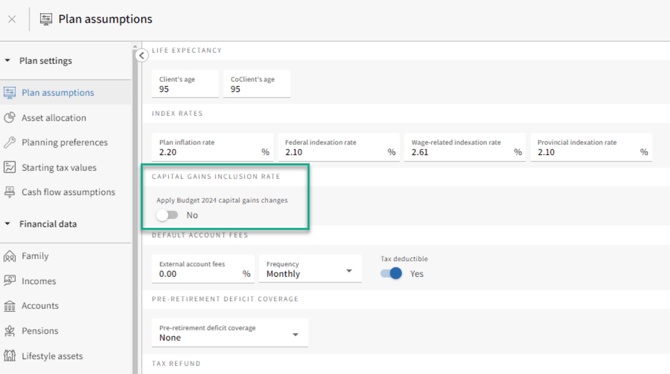Click the Cash flow assumptions icon

10,192
